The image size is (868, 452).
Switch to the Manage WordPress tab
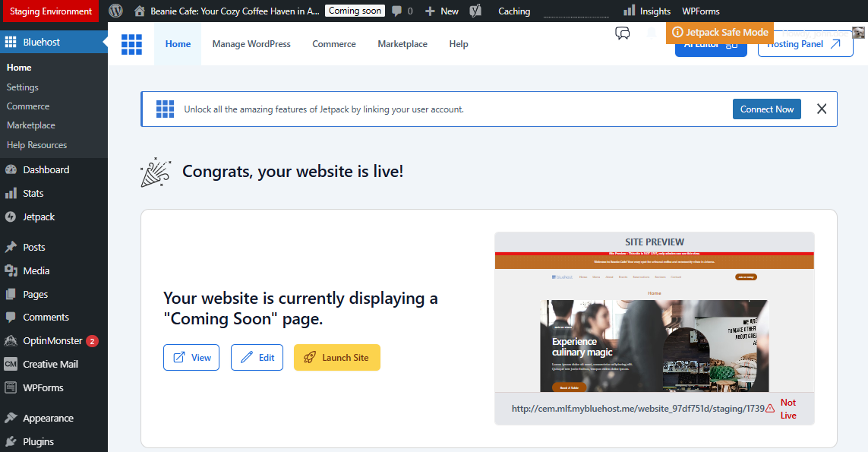[251, 44]
